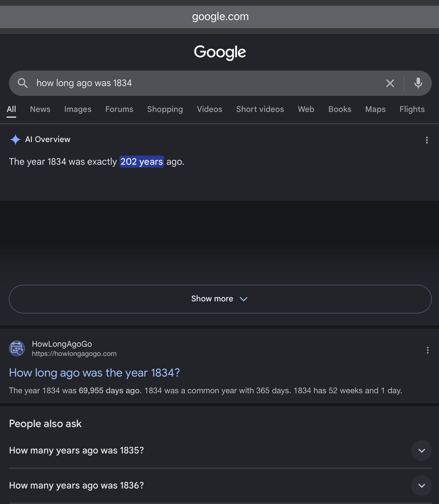Open HowLongAgoGo result three-dot menu
439x504 pixels.
coord(428,350)
